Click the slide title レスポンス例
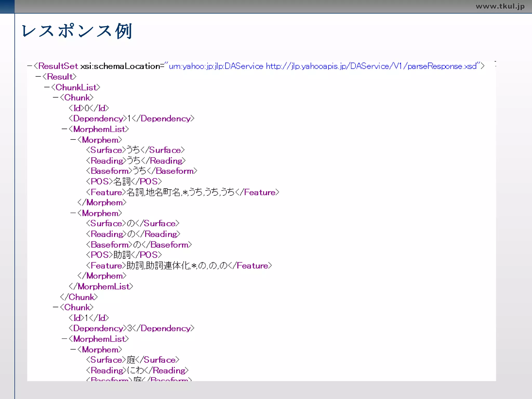This screenshot has height=399, width=532. pos(77,31)
